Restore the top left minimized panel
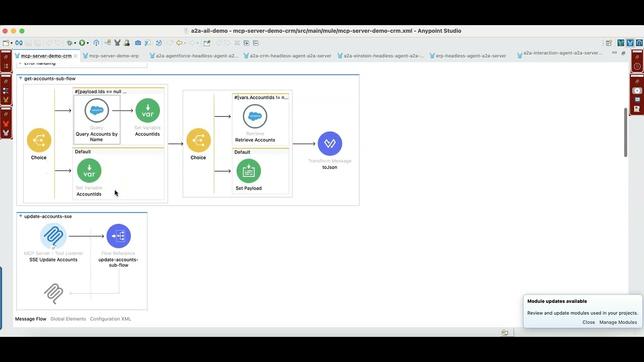 6,57
